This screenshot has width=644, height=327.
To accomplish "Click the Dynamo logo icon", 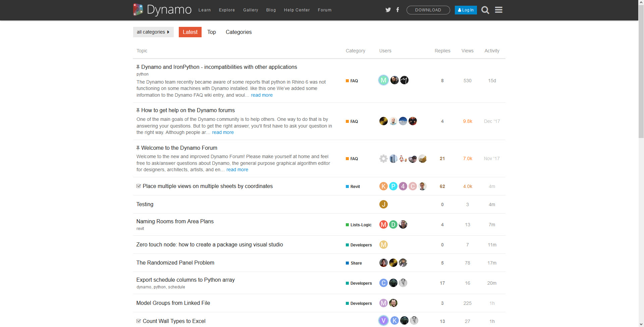I will click(138, 10).
